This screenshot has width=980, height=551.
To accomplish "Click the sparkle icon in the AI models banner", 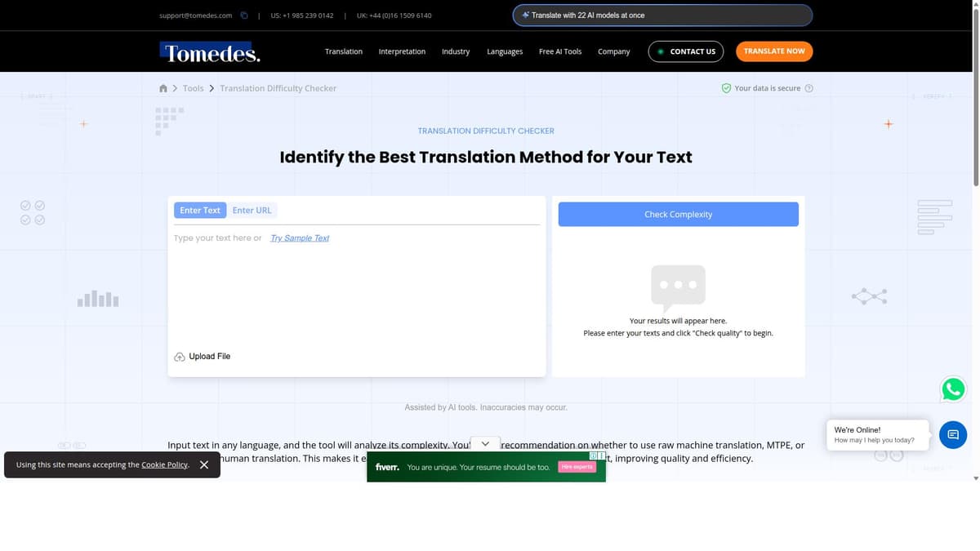I will click(525, 15).
